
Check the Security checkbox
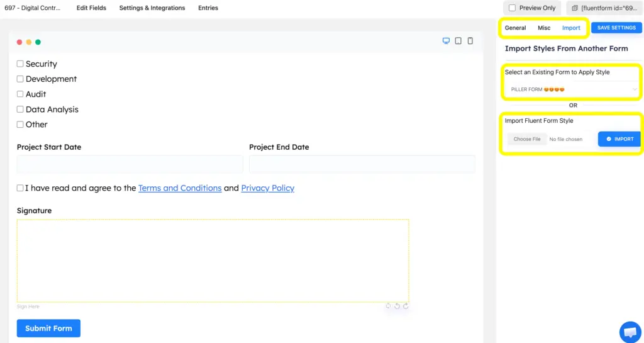(x=19, y=64)
